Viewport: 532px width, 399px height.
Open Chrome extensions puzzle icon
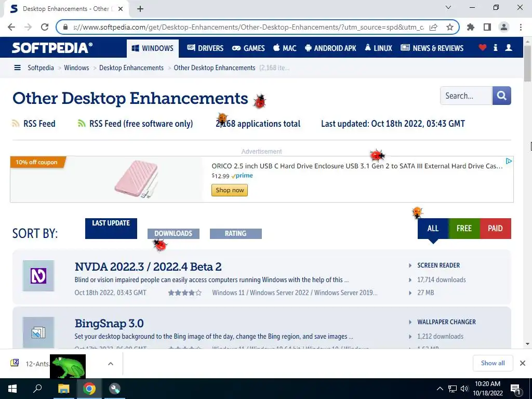coord(471,27)
